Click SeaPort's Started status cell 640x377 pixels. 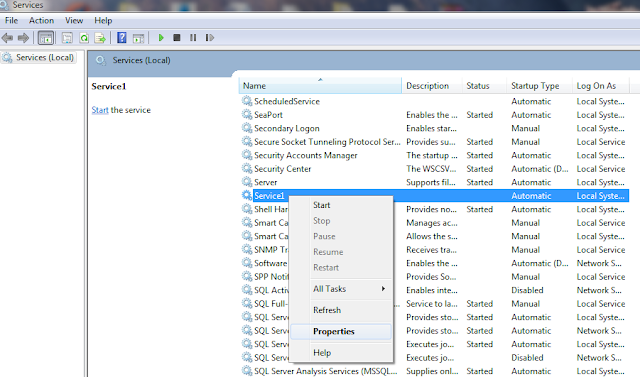click(x=480, y=115)
